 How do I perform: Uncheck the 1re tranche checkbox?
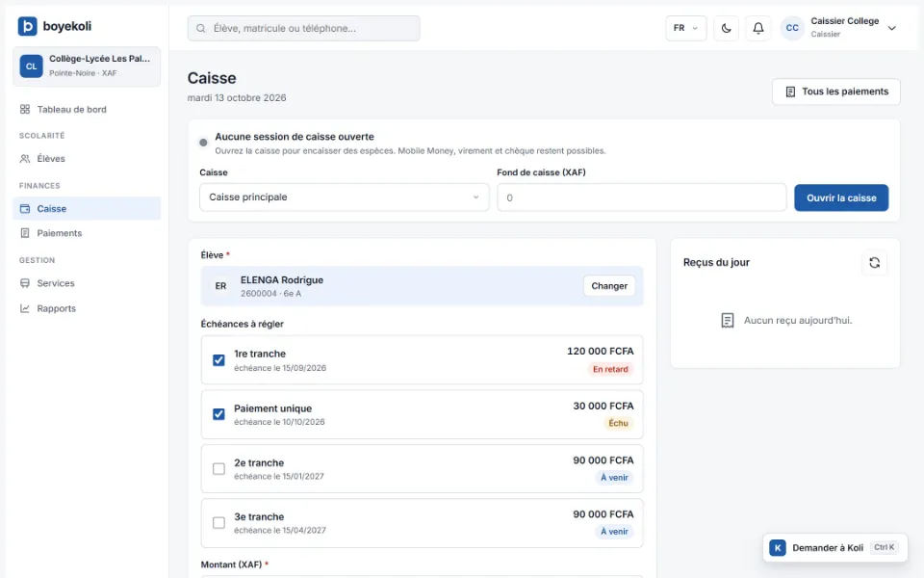[218, 360]
